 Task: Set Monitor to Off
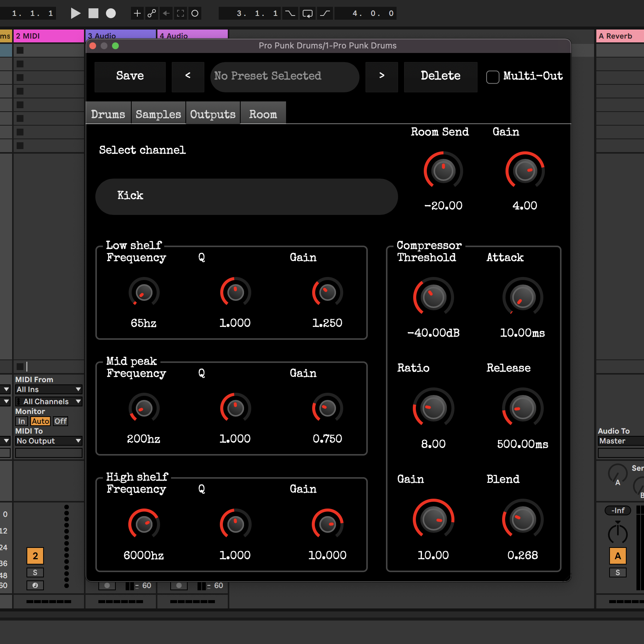[x=61, y=421]
